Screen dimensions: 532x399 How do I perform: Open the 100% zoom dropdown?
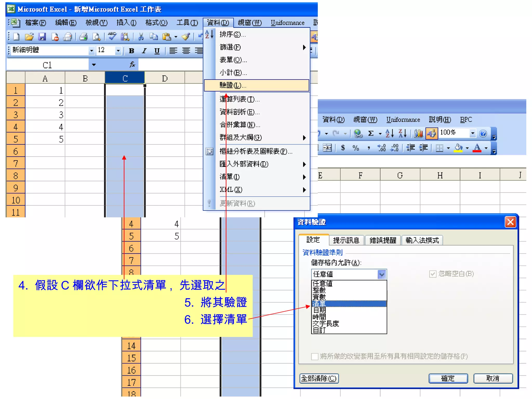(x=473, y=134)
